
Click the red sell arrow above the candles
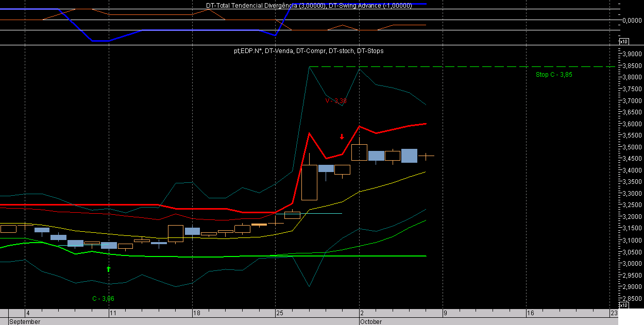[x=342, y=136]
